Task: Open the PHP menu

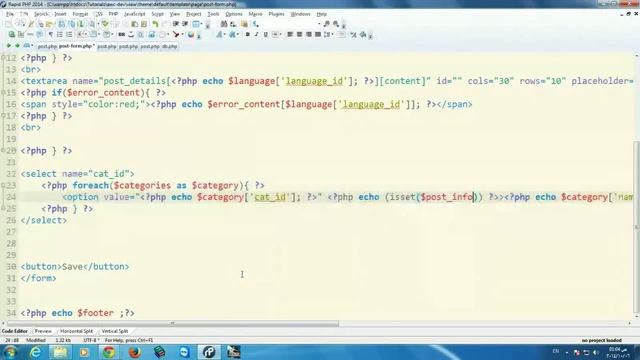Action: [113, 14]
